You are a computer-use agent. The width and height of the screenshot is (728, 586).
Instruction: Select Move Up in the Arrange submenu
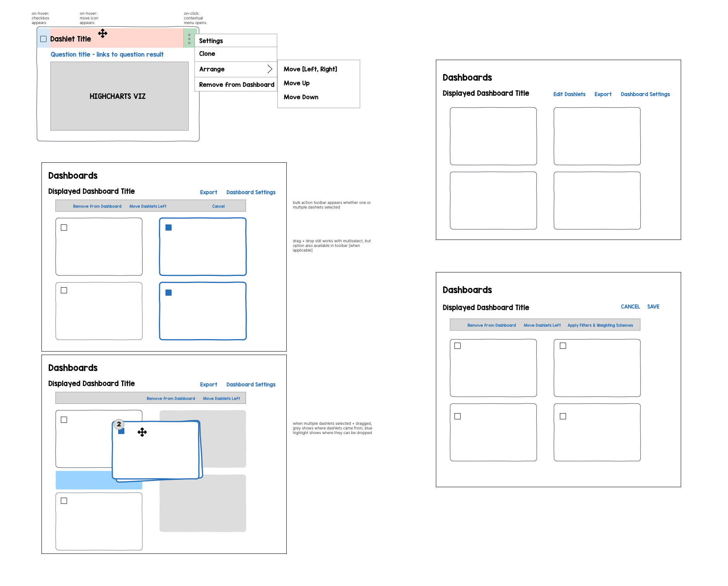[296, 83]
